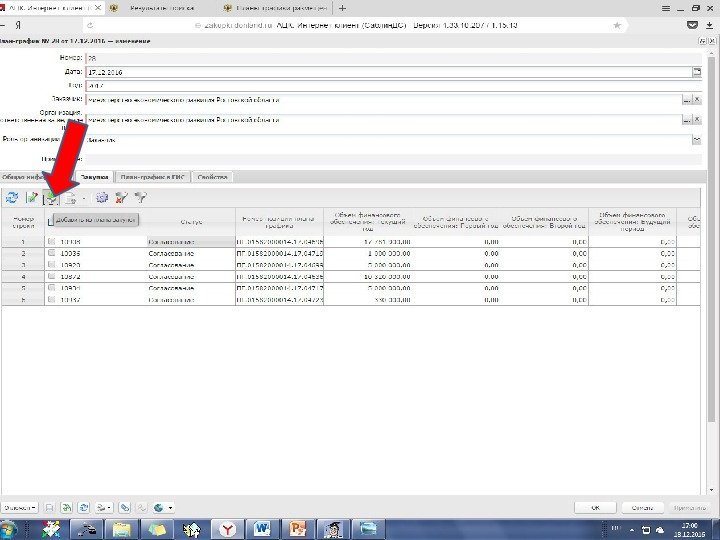This screenshot has height=540, width=720.
Task: Open the left dropdown in bottom toolbar
Action: tap(19, 507)
